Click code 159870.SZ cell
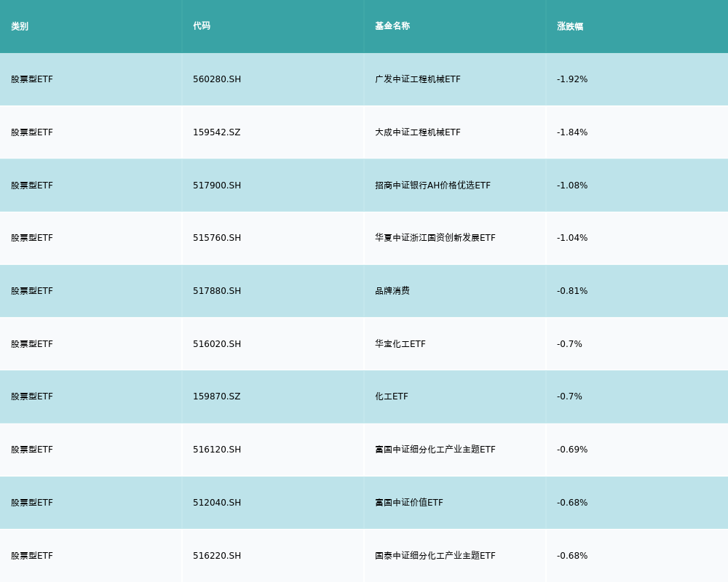 tap(216, 396)
